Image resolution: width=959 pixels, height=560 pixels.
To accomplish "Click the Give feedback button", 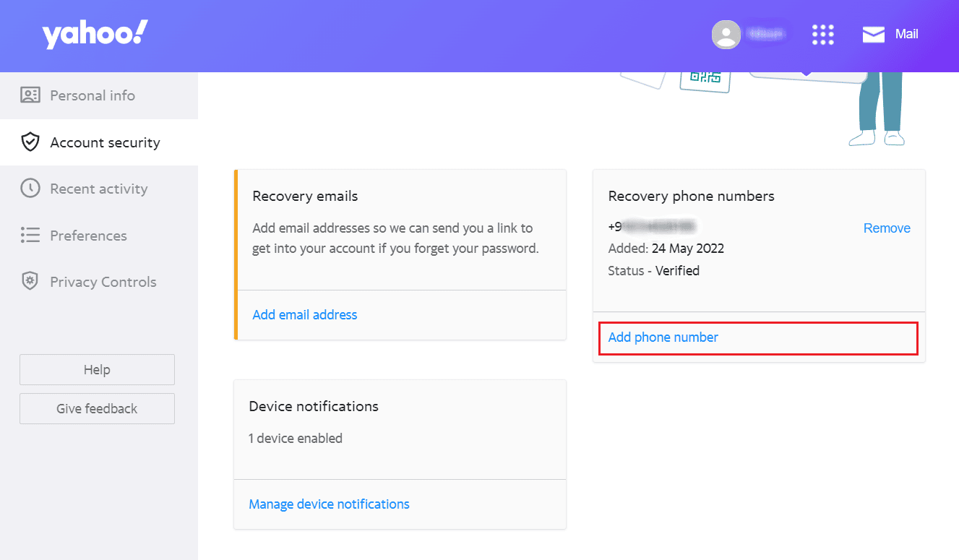I will (96, 408).
